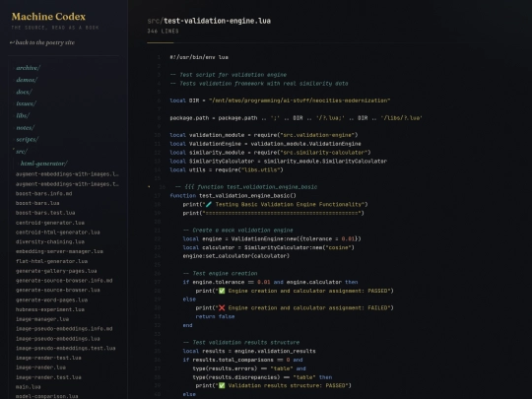Image resolution: width=532 pixels, height=399 pixels.
Task: Open embedding-server-manager.lua file
Action: [59, 251]
